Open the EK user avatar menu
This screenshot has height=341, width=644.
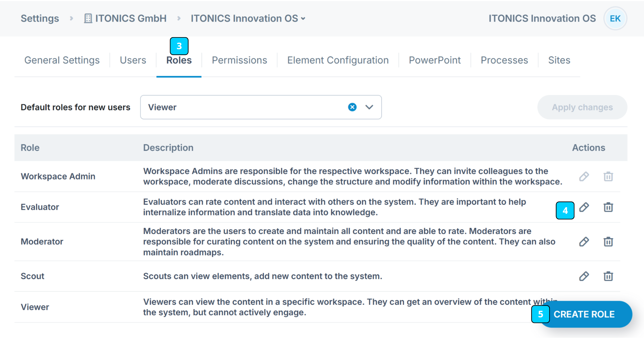(615, 19)
